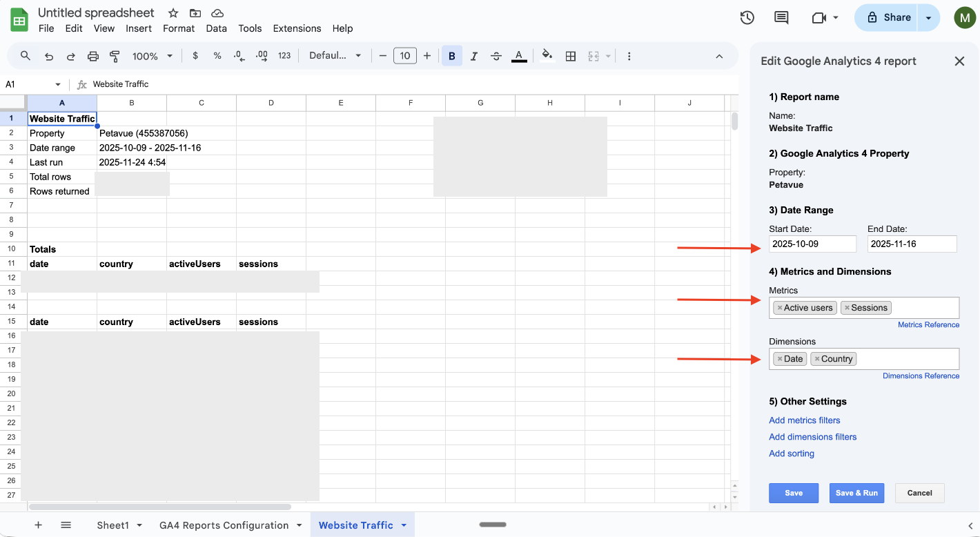Screen dimensions: 980x537
Task: Open the Sheet1 tab menu arrow
Action: point(139,525)
